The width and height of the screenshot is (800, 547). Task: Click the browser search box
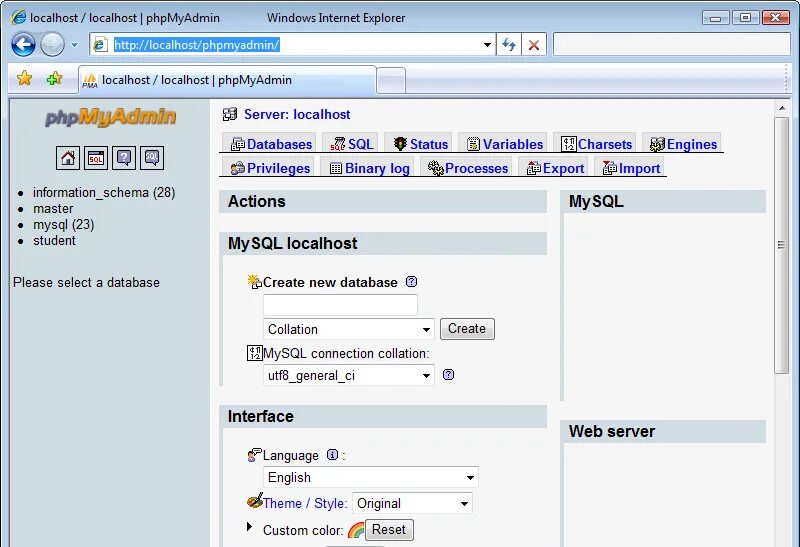coord(671,45)
